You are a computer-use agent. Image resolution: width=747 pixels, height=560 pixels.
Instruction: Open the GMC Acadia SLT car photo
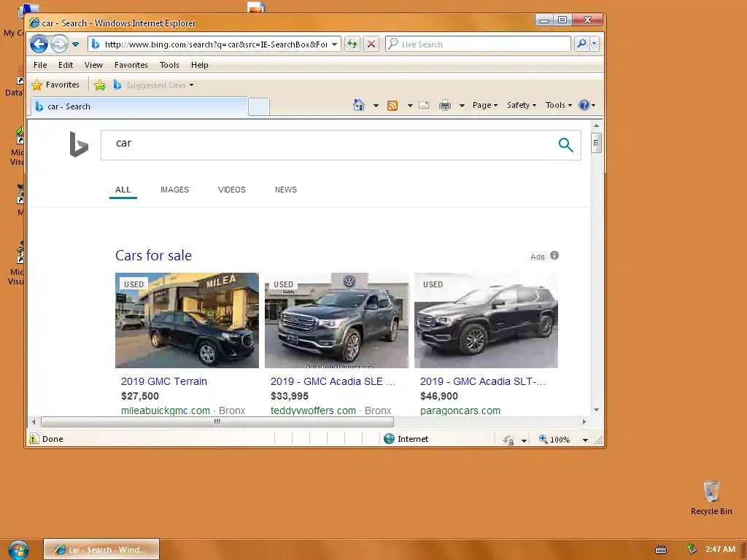pyautogui.click(x=486, y=320)
